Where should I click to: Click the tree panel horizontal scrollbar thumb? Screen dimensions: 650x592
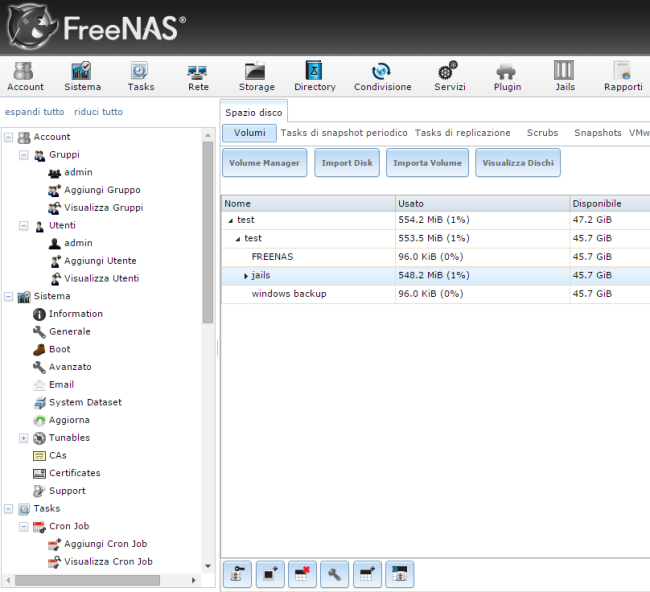tap(87, 580)
